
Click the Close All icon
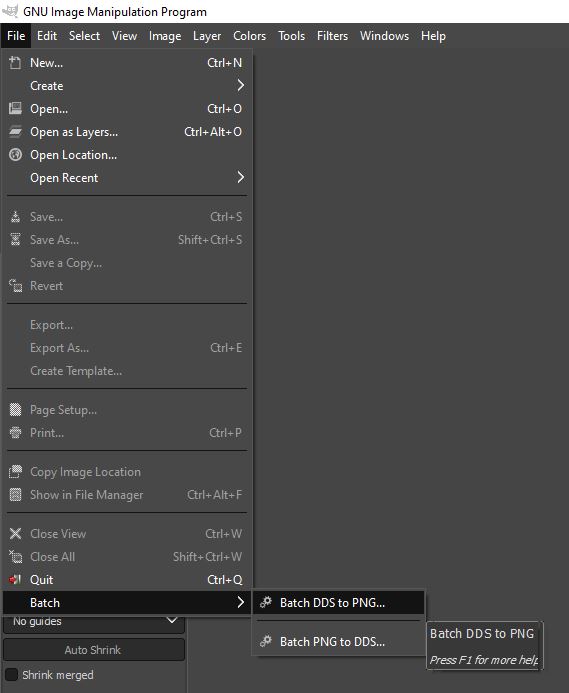pyautogui.click(x=15, y=556)
